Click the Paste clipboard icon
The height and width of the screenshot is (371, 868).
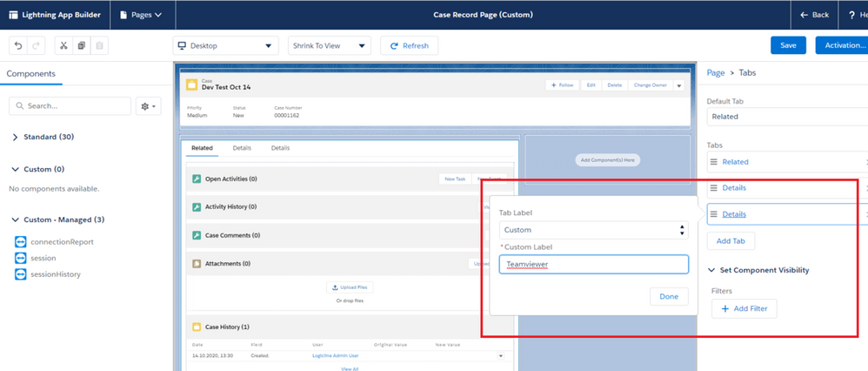(x=99, y=45)
